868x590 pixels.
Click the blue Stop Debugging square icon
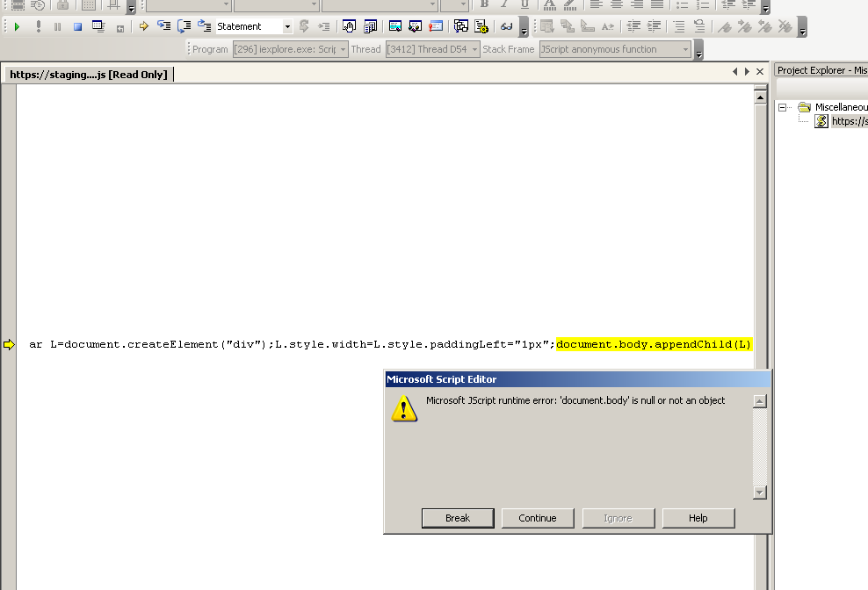click(77, 26)
